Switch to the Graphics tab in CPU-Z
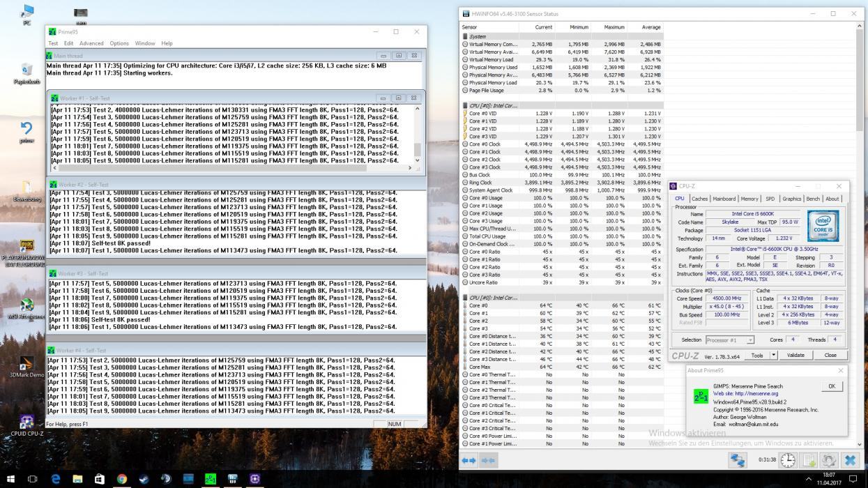Image resolution: width=868 pixels, height=488 pixels. pyautogui.click(x=791, y=199)
